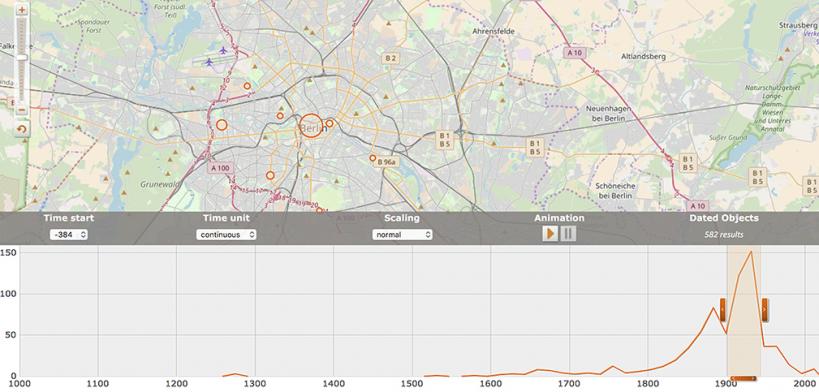Open the Time unit continuous dropdown

[226, 235]
